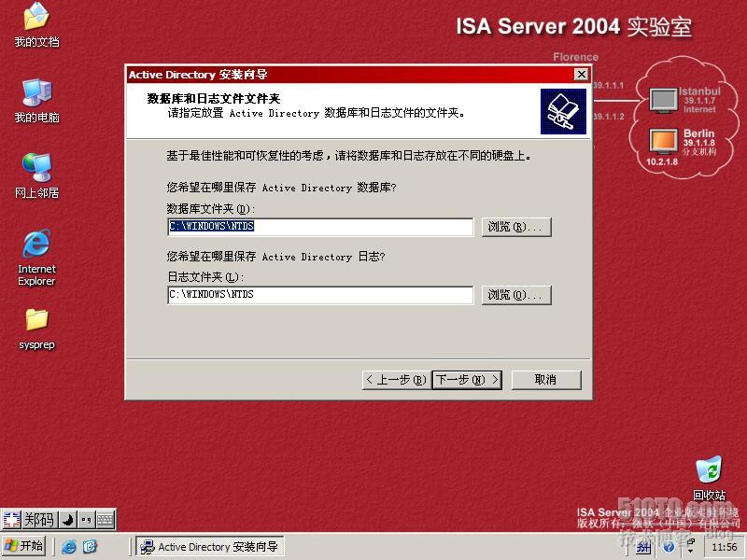Image resolution: width=747 pixels, height=560 pixels.
Task: Open the 开始 Start menu
Action: click(x=24, y=546)
